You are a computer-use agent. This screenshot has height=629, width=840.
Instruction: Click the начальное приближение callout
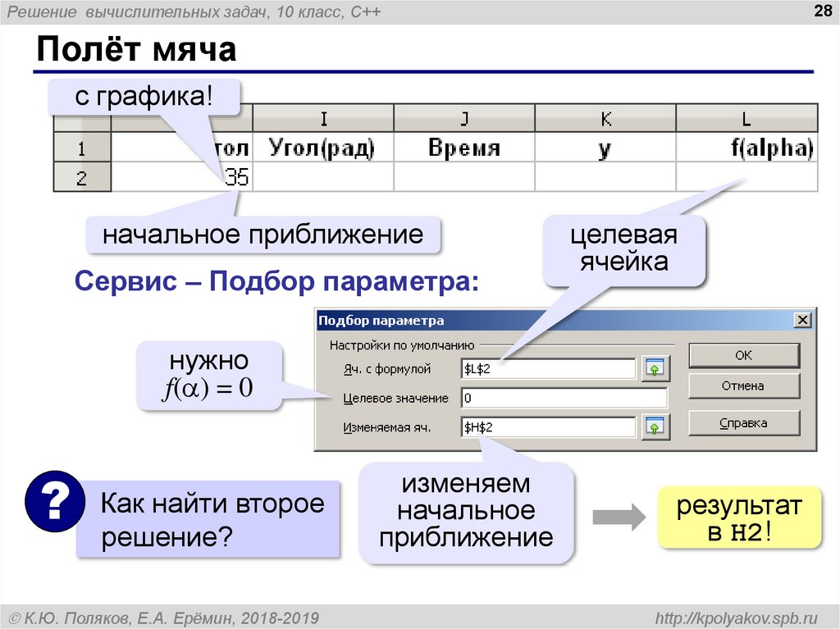tap(263, 235)
